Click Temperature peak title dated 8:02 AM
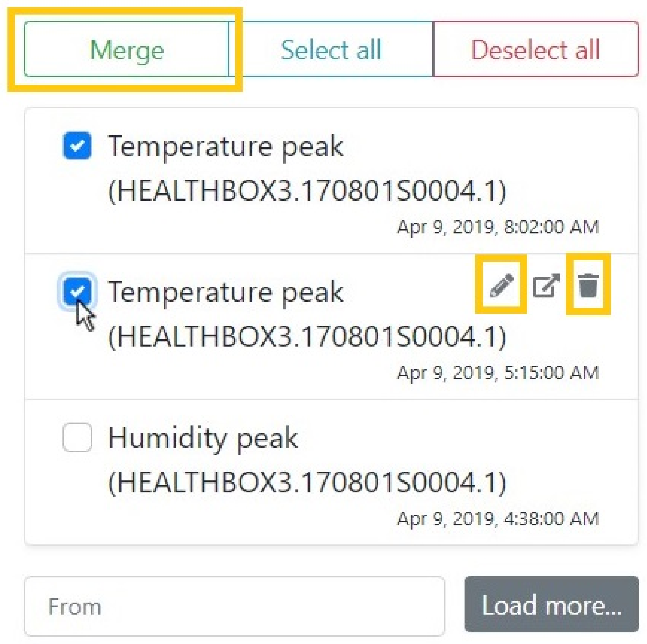 (x=226, y=146)
